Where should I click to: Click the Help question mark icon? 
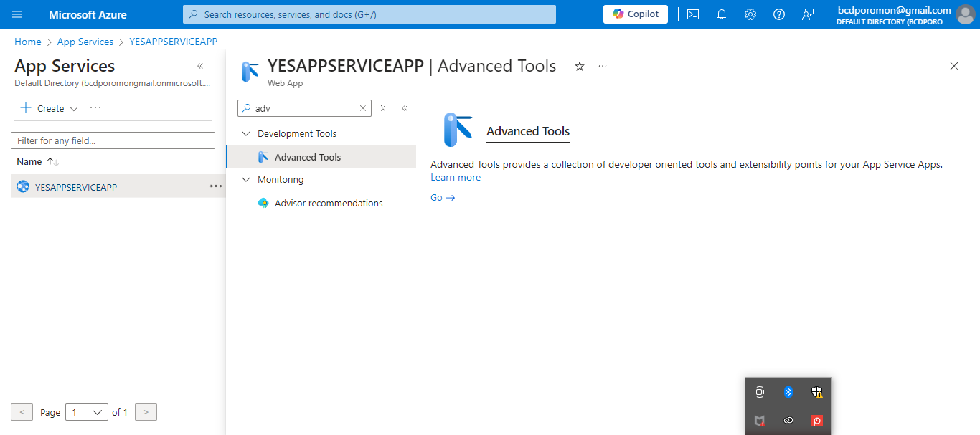779,14
